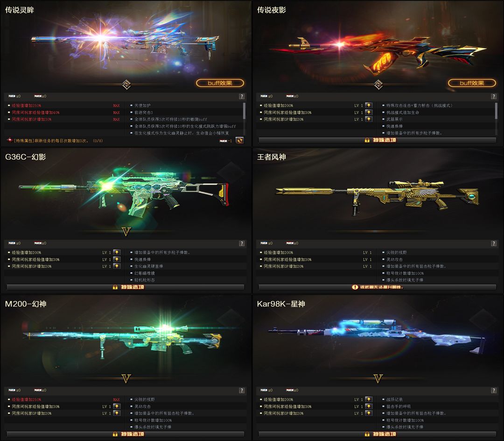Viewport: 504px width, 441px height.
Task: Click the locked 特殊选项 bar under M200-幻神
Action: (126, 434)
